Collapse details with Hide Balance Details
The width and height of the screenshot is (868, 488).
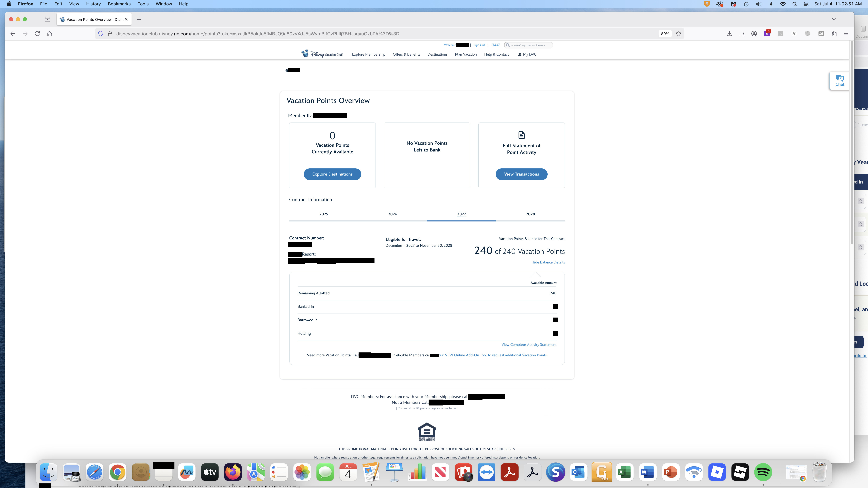coord(548,262)
